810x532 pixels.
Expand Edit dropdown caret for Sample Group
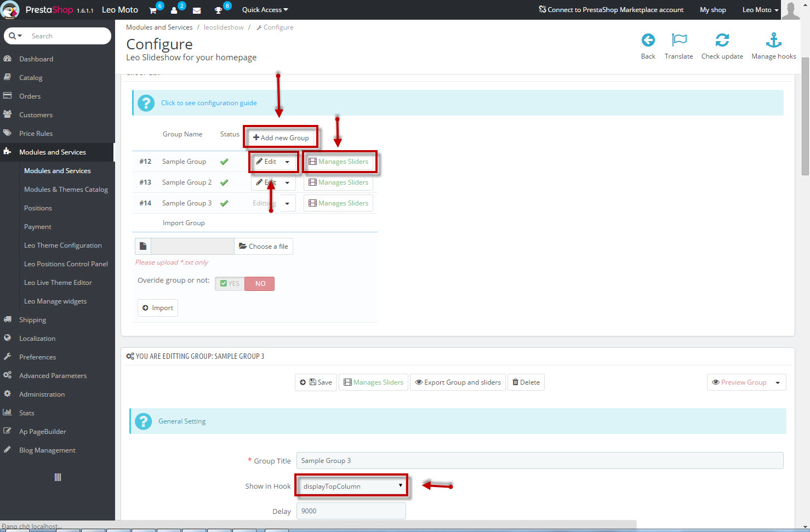(287, 162)
